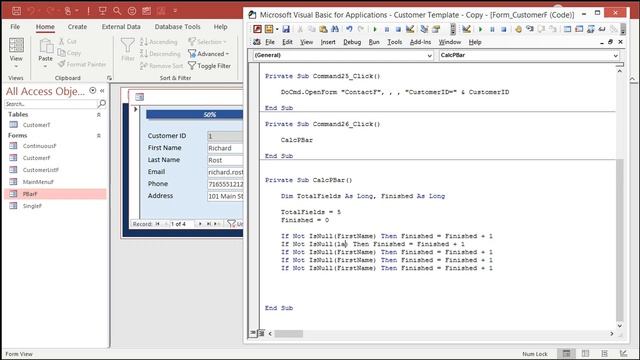Click View Microsoft Access icon in VBA toolbar

pos(257,29)
